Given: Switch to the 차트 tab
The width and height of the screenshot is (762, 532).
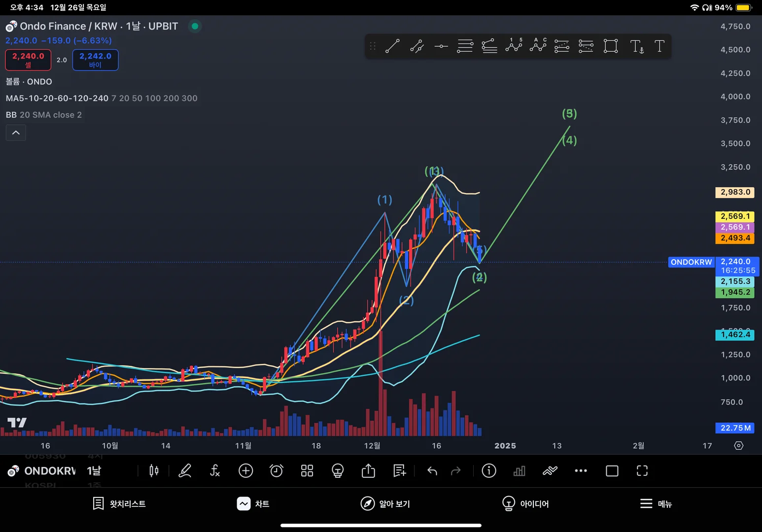Looking at the screenshot, I should coord(253,504).
